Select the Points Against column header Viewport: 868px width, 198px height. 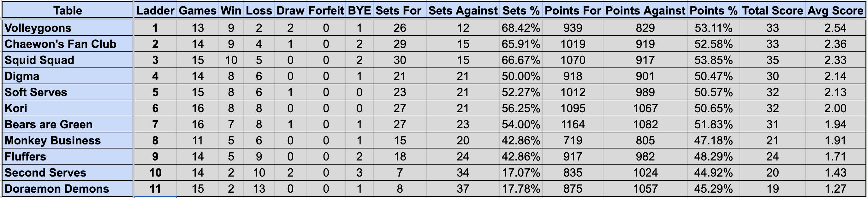pos(645,10)
